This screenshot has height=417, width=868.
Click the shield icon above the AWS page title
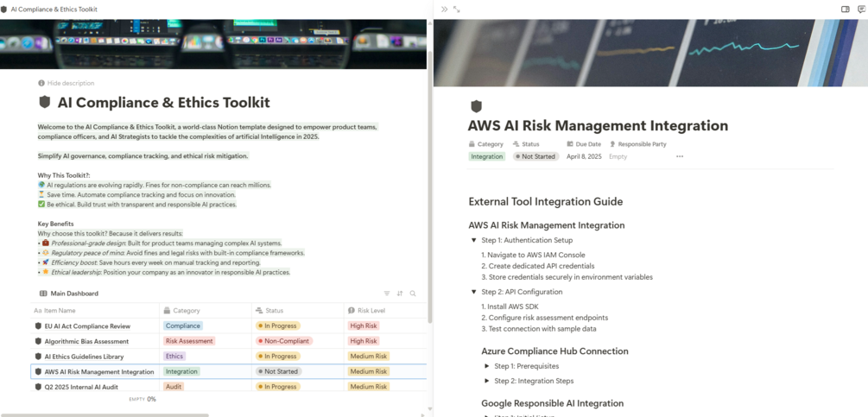tap(476, 106)
